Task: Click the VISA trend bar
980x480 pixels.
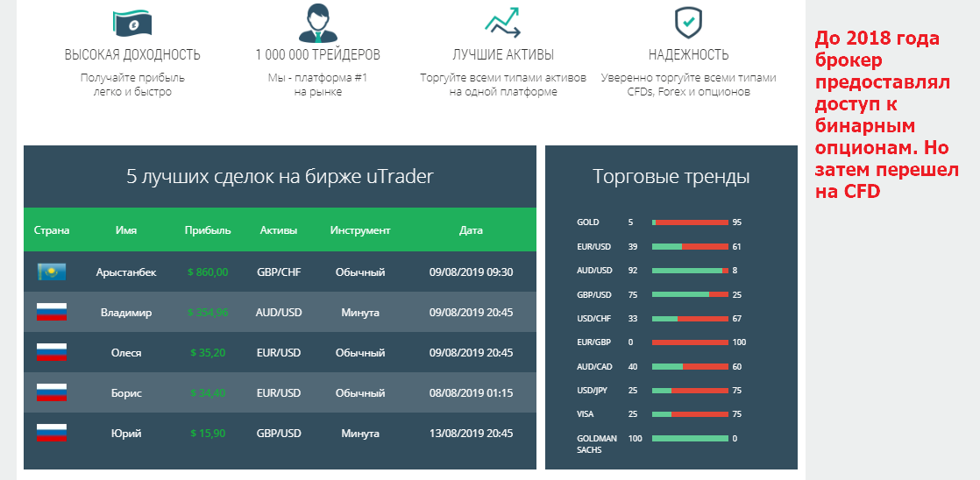Action: pyautogui.click(x=690, y=413)
